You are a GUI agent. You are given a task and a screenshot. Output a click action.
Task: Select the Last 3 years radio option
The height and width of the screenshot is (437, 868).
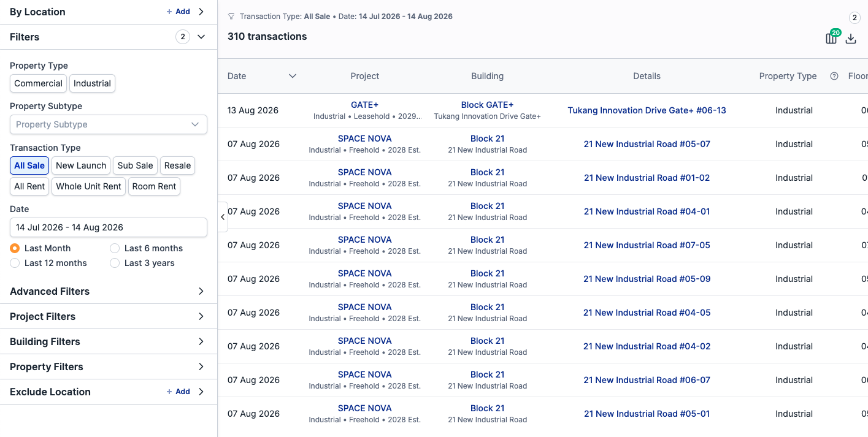[x=115, y=263]
